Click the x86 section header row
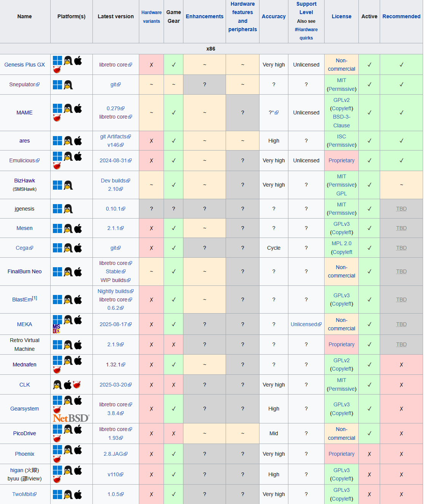This screenshot has width=425, height=504. pyautogui.click(x=211, y=49)
